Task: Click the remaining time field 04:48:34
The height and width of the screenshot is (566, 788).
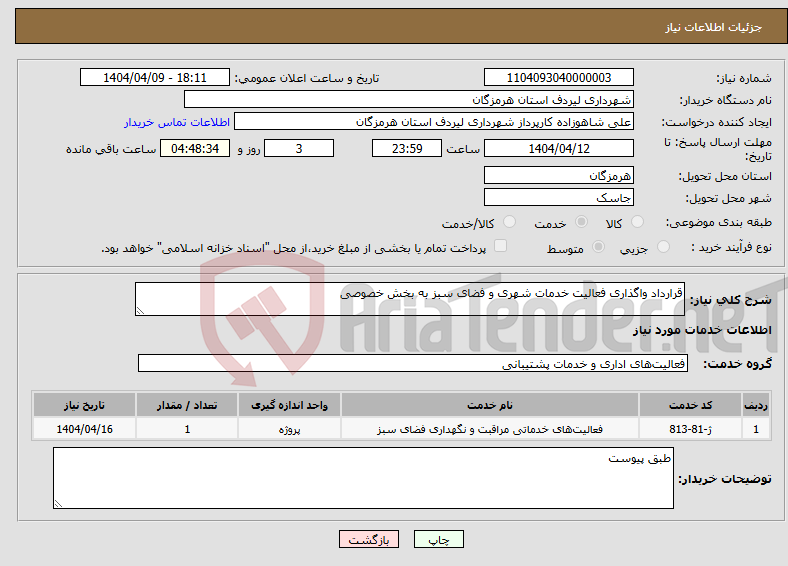Action: click(x=195, y=148)
